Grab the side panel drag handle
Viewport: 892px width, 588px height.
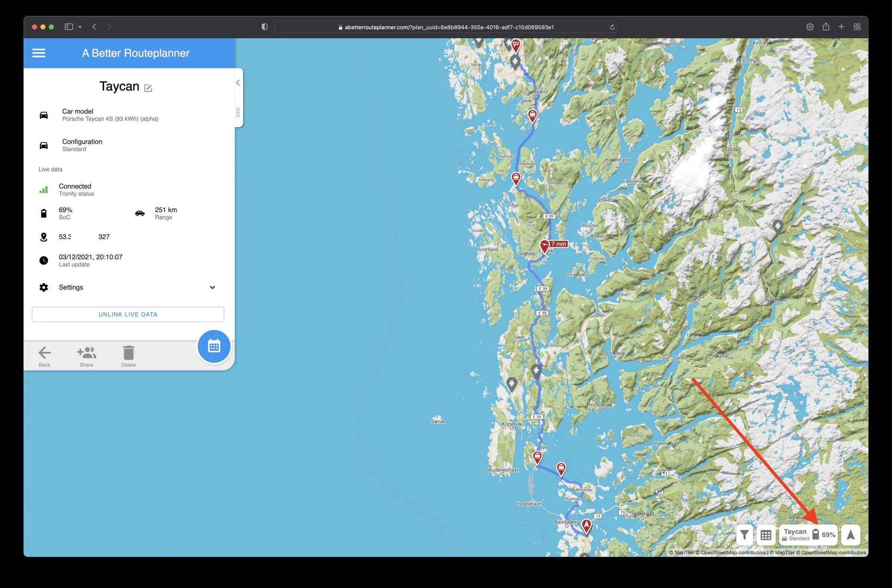(x=238, y=112)
